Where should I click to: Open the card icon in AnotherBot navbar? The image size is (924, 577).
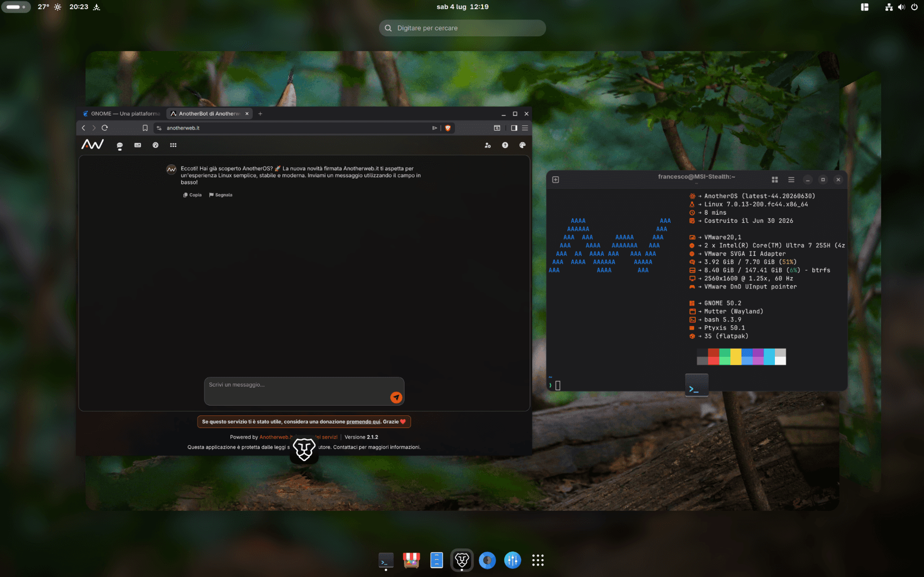[138, 145]
